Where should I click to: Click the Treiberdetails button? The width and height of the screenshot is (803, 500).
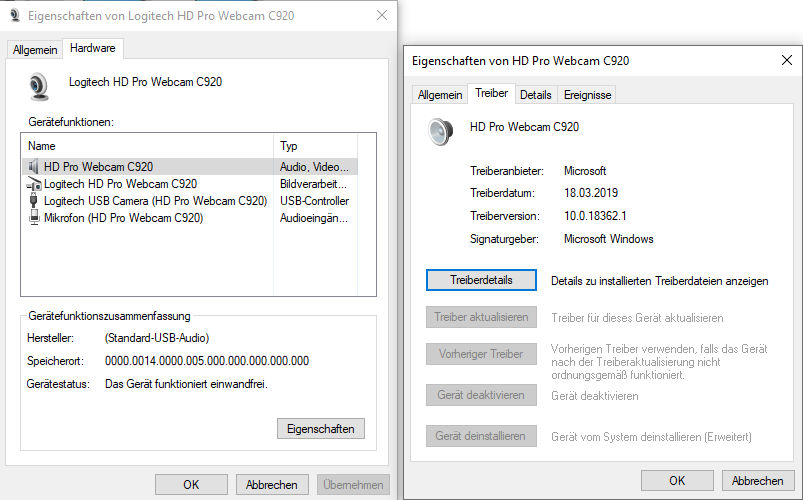click(481, 280)
